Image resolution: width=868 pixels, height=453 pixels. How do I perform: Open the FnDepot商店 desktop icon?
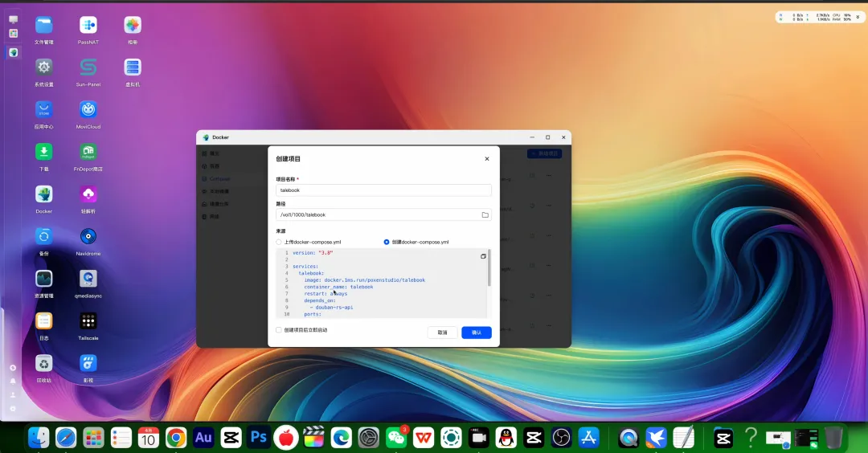click(x=88, y=152)
